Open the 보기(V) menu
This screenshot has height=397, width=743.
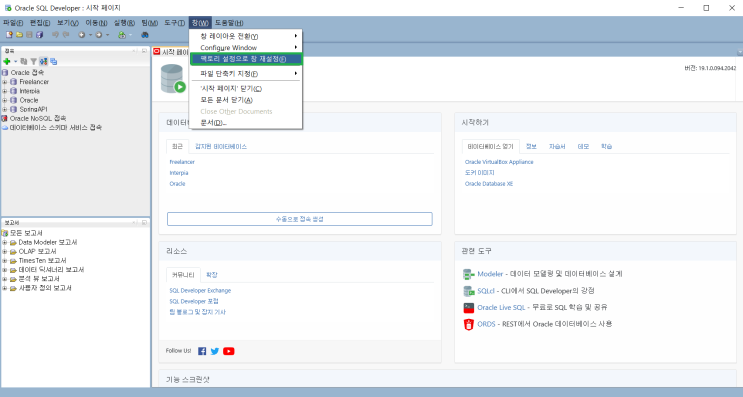(68, 23)
